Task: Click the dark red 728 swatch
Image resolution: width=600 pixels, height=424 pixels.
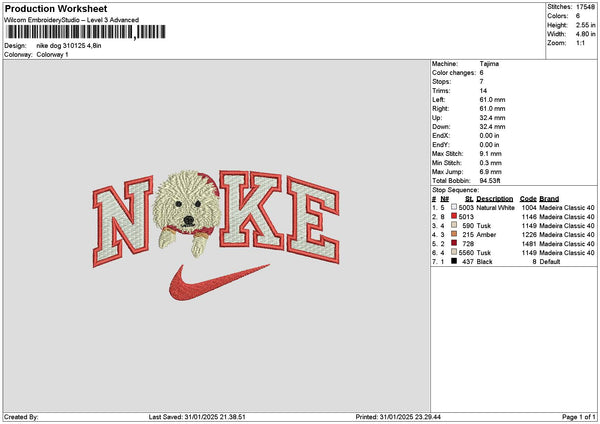Action: 454,243
